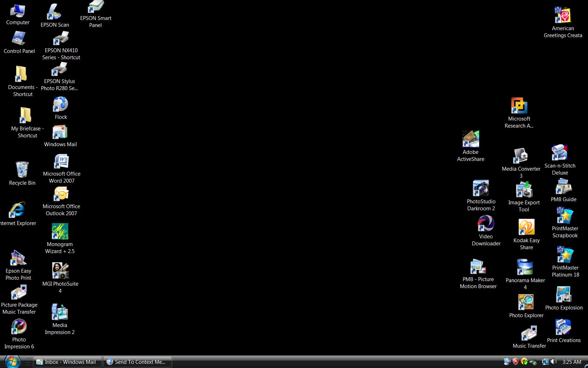Click the Image Export Tool icon
Screen dimensions: 588x368
524,190
